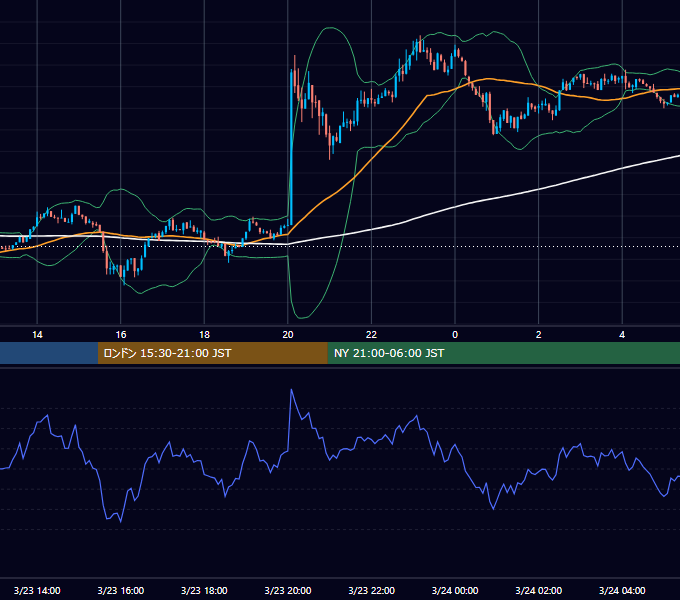Click the hour 0 axis label
Viewport: 680px width, 600px height.
(455, 335)
